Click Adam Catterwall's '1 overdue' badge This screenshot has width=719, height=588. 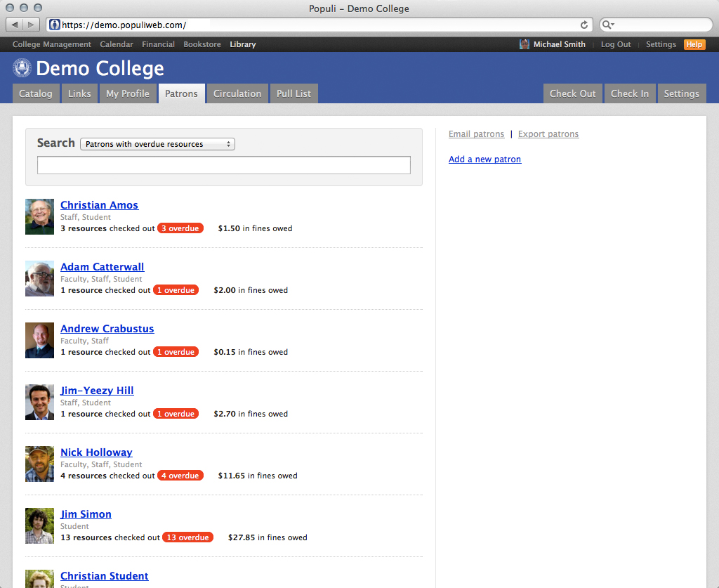[x=176, y=290]
